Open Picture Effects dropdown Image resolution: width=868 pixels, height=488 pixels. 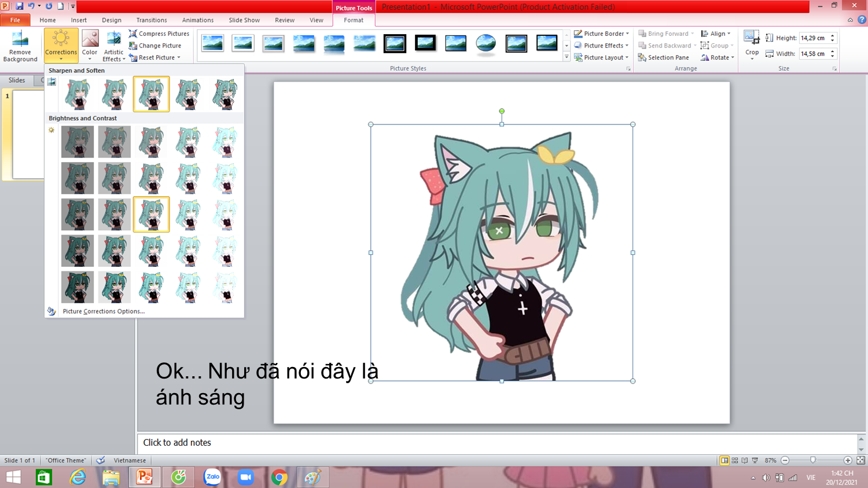(601, 46)
